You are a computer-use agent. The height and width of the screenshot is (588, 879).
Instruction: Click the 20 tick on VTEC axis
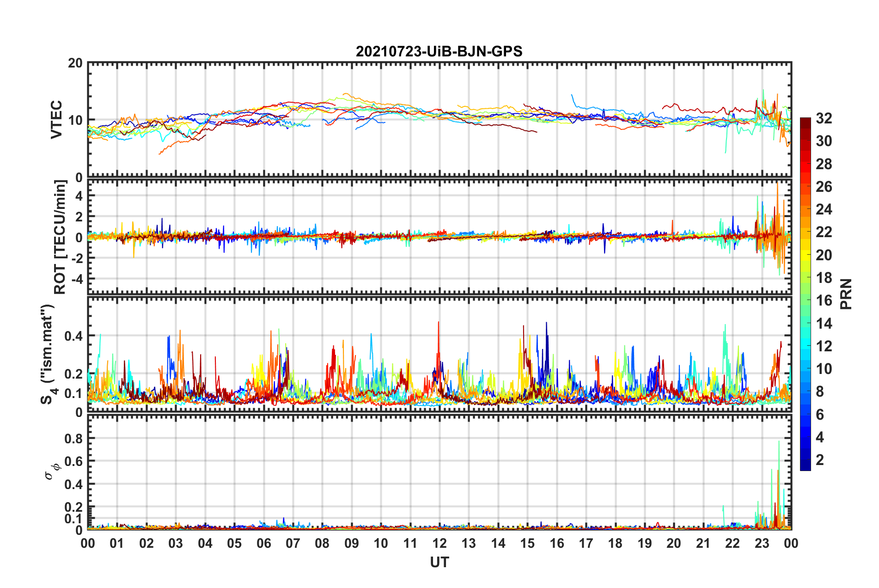click(75, 63)
